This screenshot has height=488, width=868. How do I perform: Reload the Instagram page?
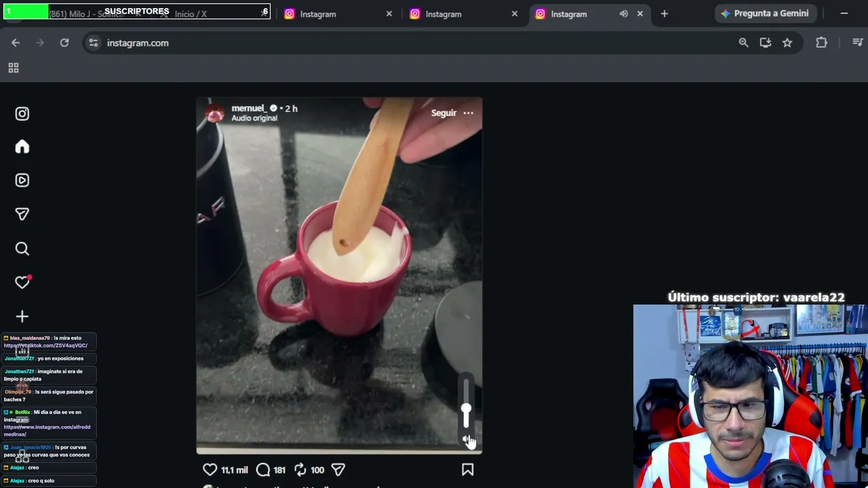tap(64, 43)
